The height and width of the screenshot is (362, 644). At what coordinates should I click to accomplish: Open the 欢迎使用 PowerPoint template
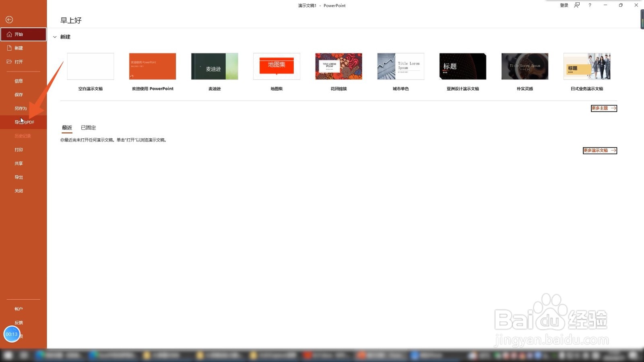(x=153, y=66)
